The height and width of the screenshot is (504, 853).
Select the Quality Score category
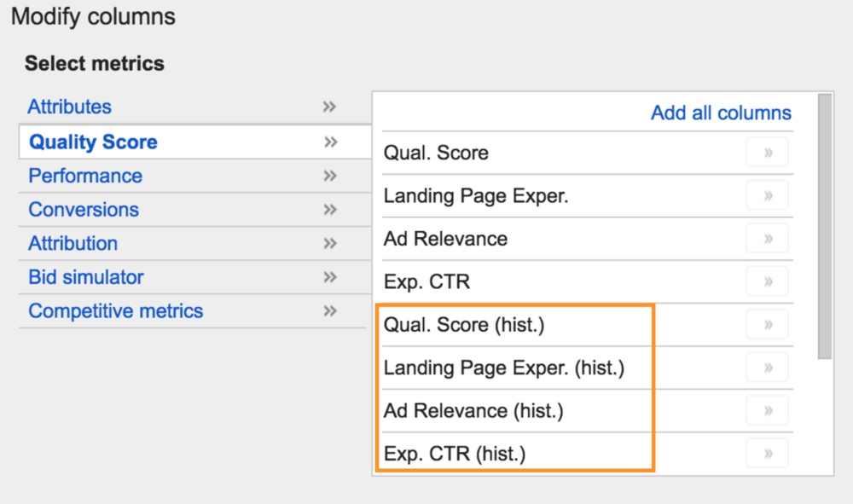(x=91, y=142)
